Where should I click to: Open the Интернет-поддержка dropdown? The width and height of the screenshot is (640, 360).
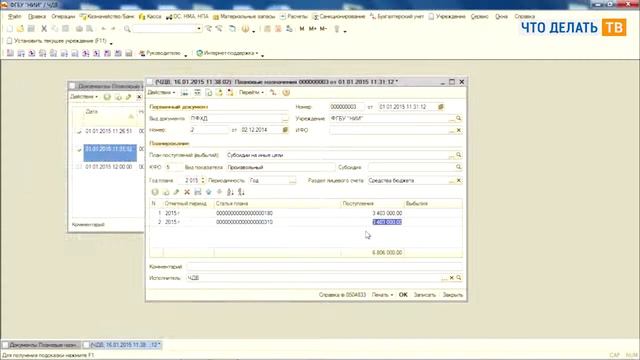tap(227, 53)
